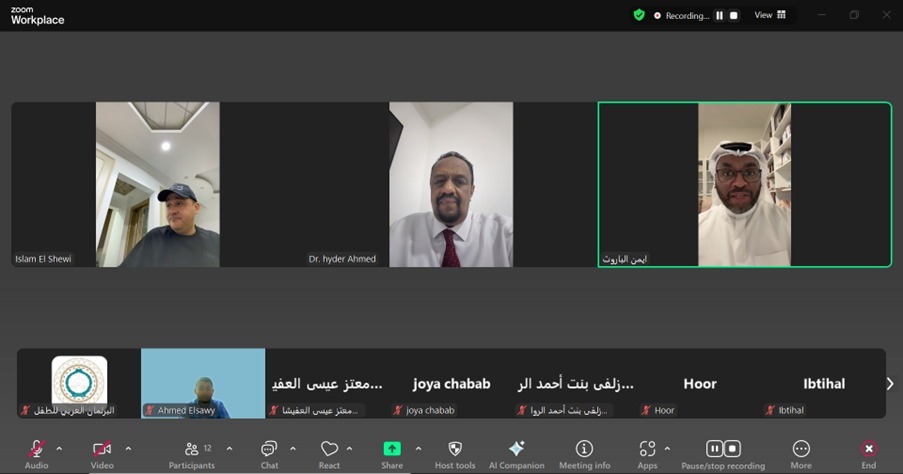903x474 pixels.
Task: Open the Chat panel
Action: click(x=269, y=451)
